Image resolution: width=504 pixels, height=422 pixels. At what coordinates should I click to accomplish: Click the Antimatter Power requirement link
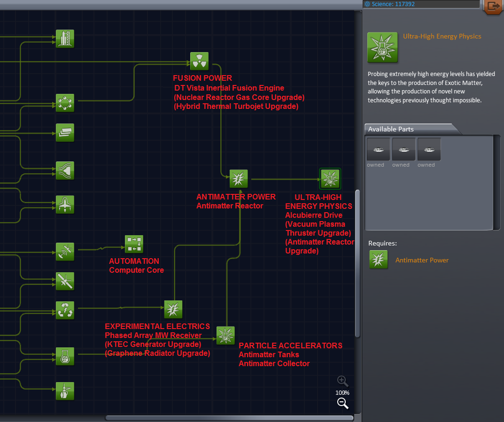tap(422, 260)
